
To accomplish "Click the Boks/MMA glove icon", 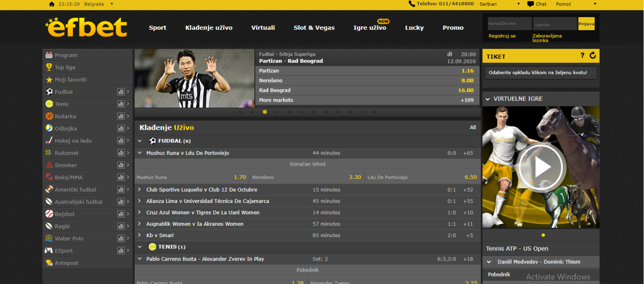I will [49, 177].
